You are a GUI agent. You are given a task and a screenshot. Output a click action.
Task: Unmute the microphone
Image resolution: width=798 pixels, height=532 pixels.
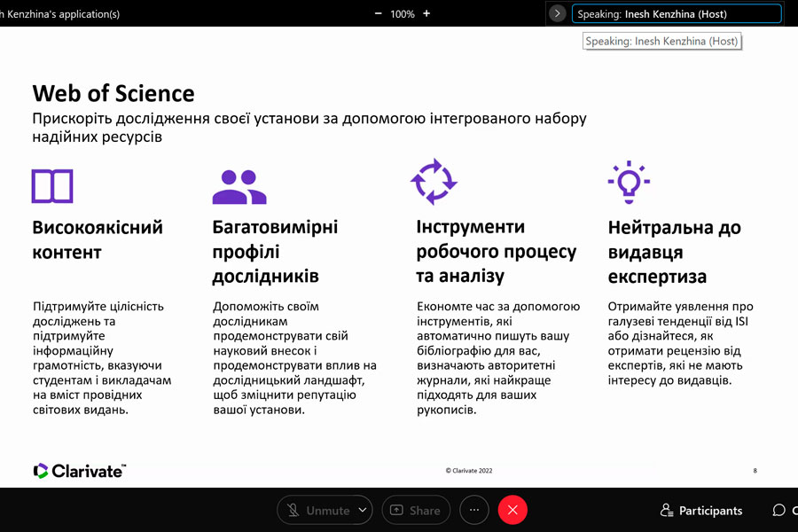317,510
